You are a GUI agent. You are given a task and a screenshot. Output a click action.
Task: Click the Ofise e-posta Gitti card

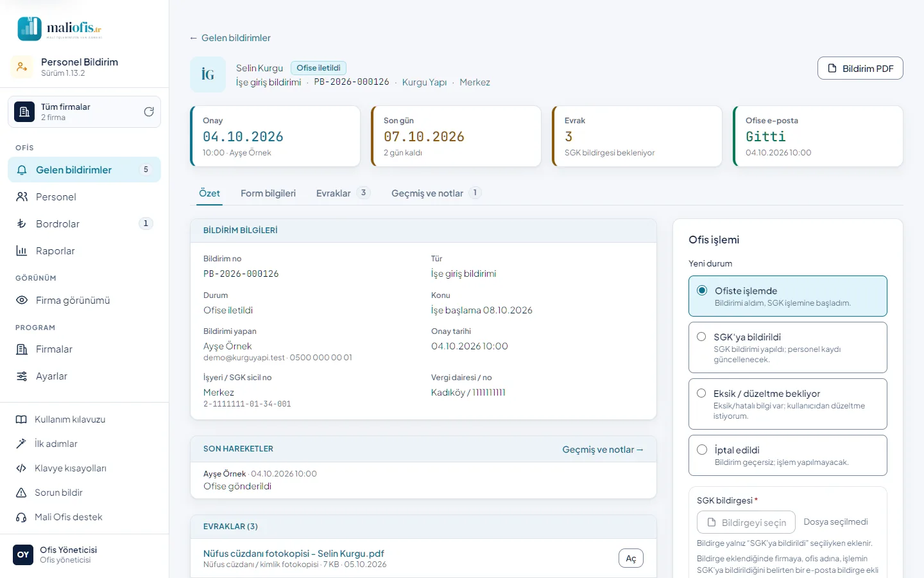tap(818, 136)
